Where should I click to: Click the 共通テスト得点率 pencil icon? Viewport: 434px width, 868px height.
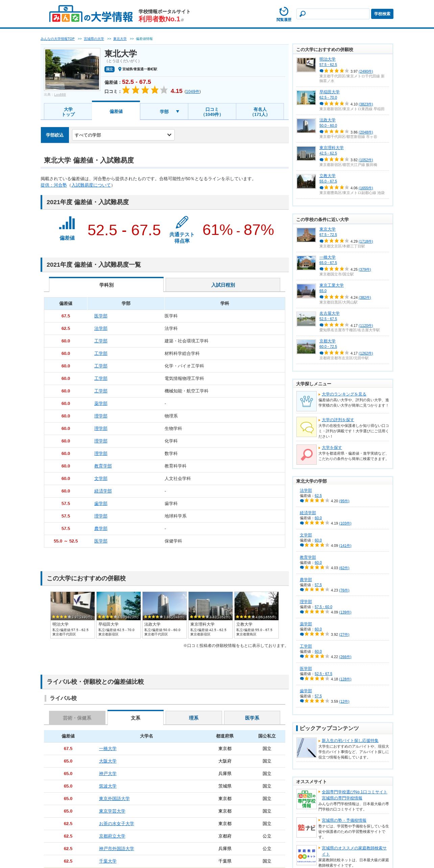[182, 222]
